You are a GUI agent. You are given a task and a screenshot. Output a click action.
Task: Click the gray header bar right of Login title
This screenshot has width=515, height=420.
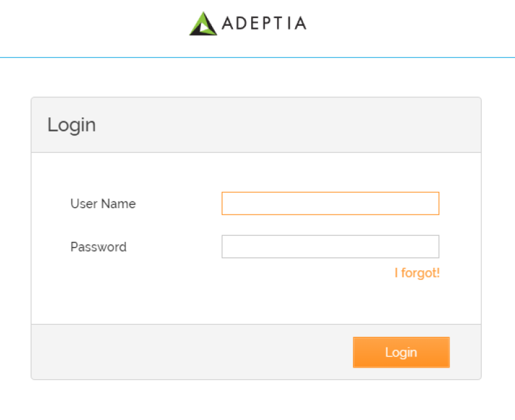(x=292, y=124)
